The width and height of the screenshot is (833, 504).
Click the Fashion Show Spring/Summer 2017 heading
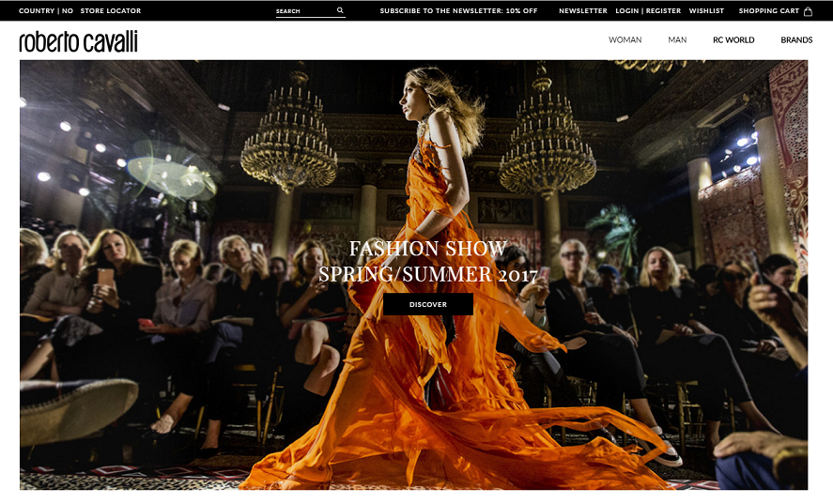click(428, 261)
